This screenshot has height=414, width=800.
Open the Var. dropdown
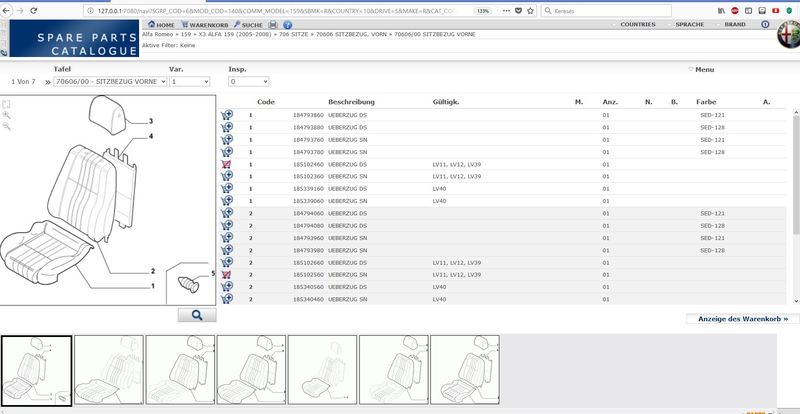tap(189, 81)
